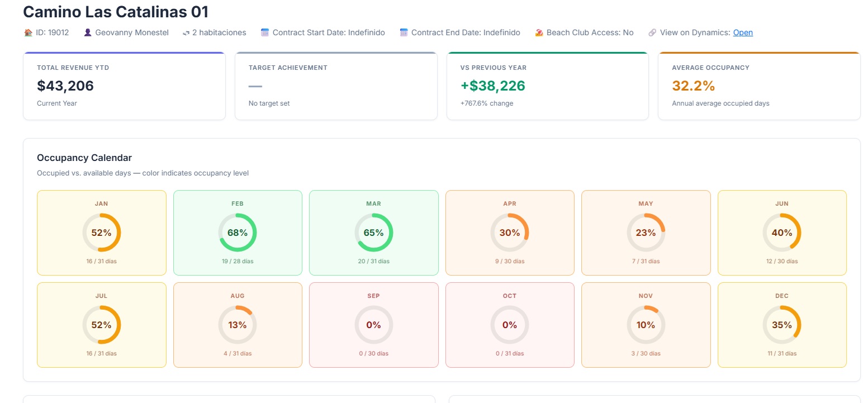Click the Target Achievement heading
The height and width of the screenshot is (403, 868).
(288, 68)
